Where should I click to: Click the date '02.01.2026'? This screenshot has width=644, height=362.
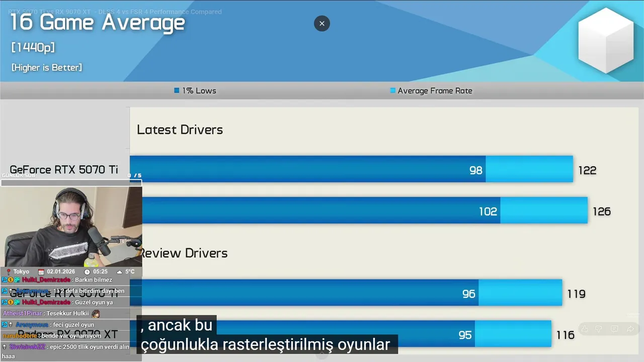pos(61,271)
